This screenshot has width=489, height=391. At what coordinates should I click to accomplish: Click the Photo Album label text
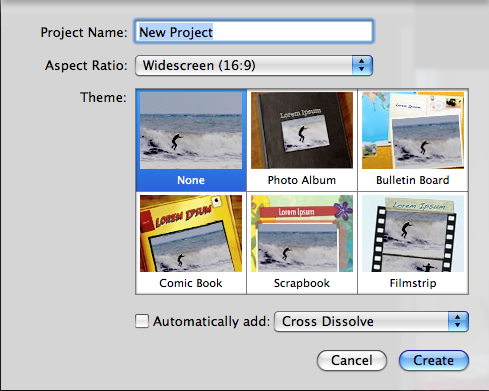click(302, 180)
